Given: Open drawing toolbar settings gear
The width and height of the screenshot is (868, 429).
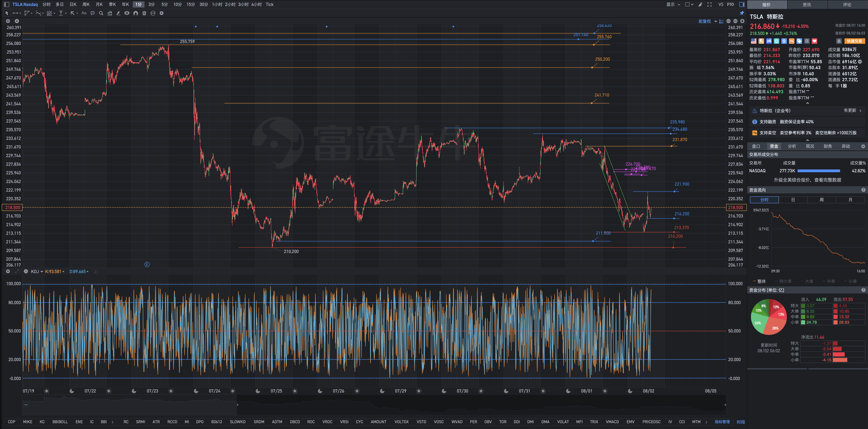Looking at the screenshot, I should pyautogui.click(x=161, y=13).
